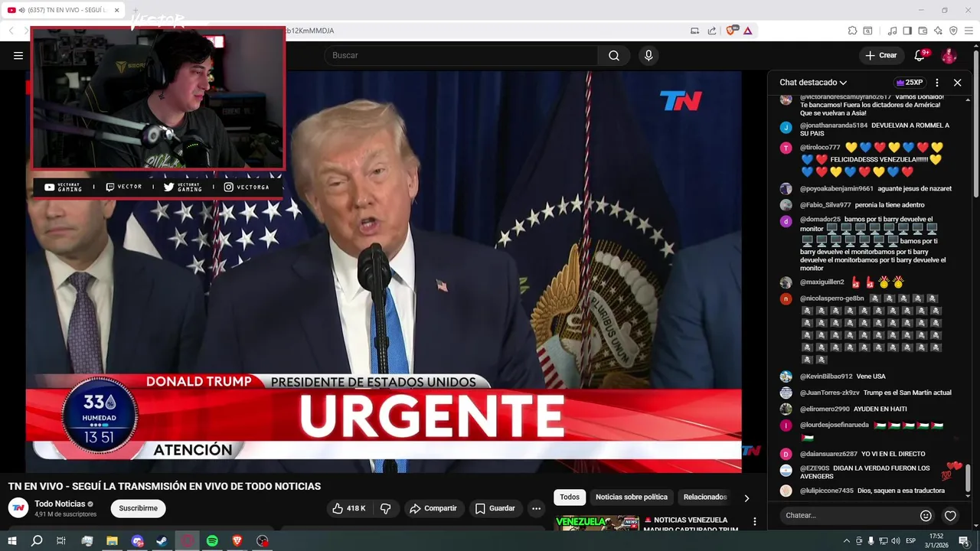Open the Todo Noticias channel name
Image resolution: width=980 pixels, height=551 pixels.
pos(60,504)
